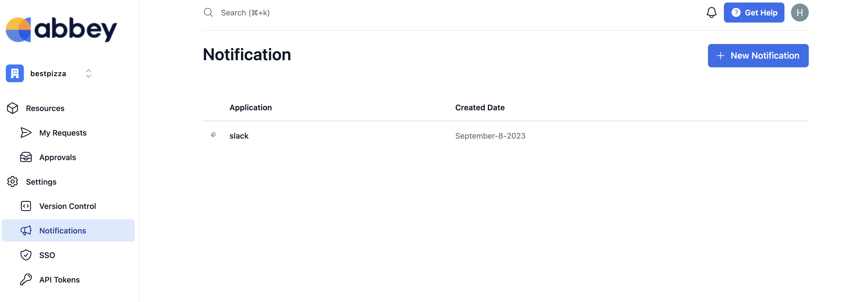Click the Resources cube icon
The height and width of the screenshot is (302, 868).
point(12,108)
